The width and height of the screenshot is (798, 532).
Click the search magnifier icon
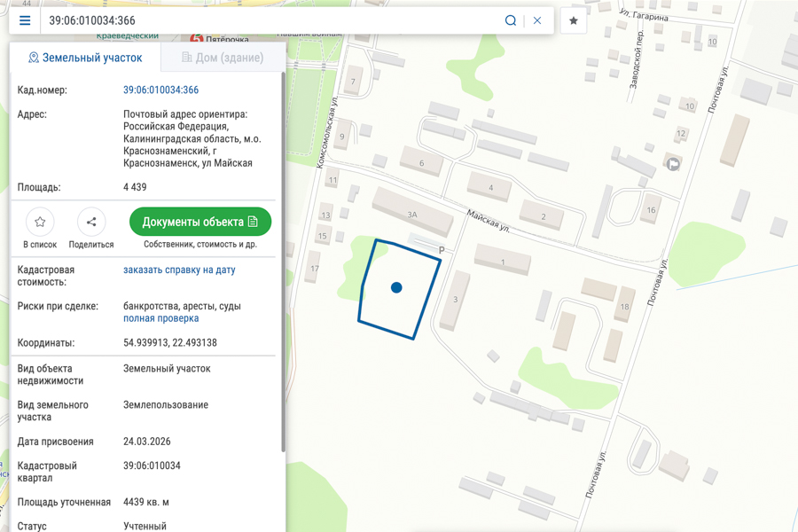(511, 20)
